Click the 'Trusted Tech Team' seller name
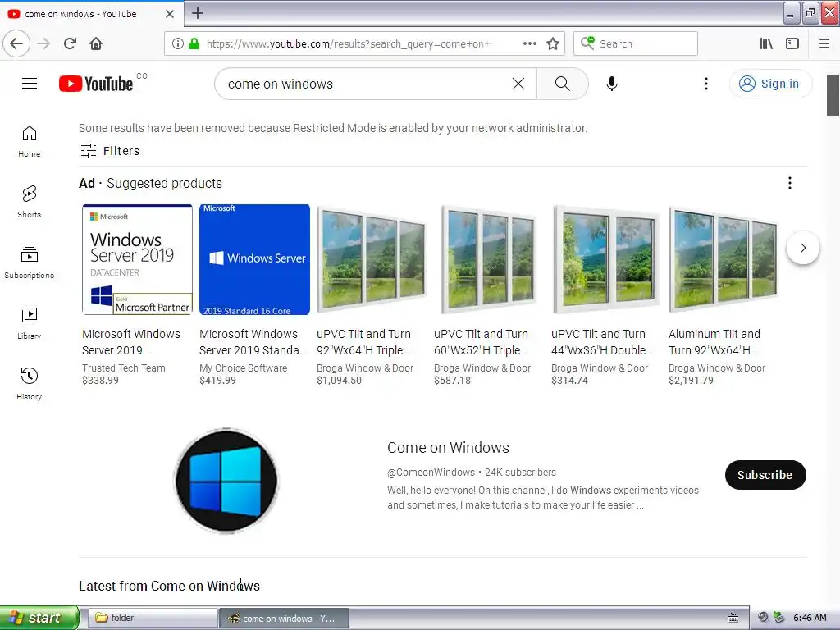 124,368
